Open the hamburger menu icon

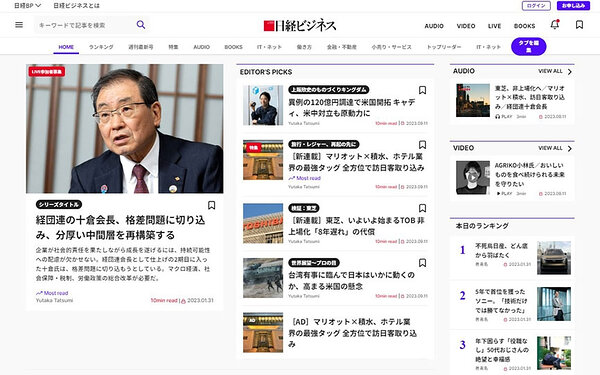19,25
